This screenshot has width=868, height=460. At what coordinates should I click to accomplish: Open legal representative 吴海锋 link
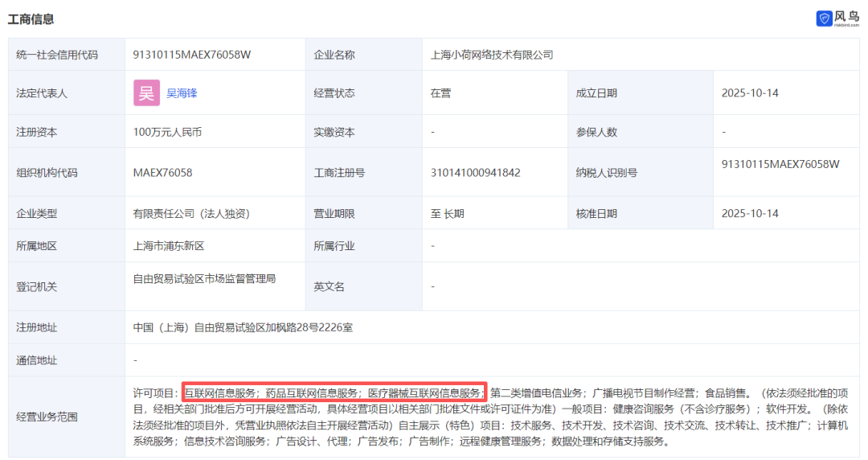[x=182, y=93]
